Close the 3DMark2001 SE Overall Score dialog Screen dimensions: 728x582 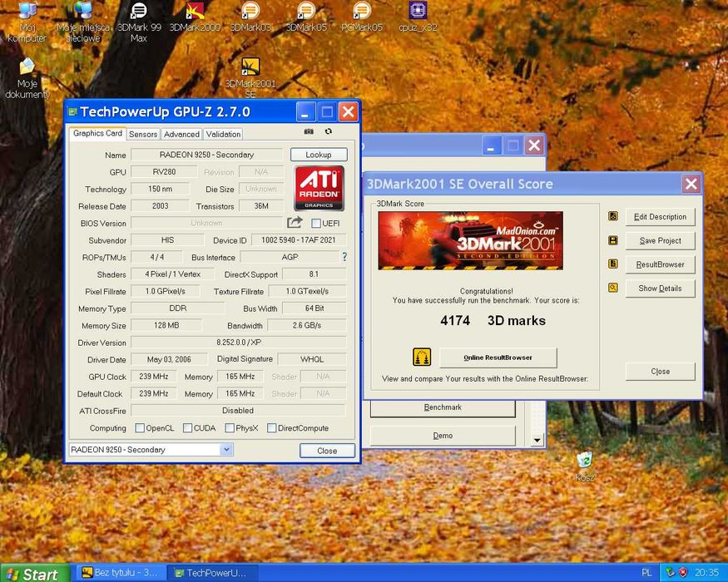[691, 184]
